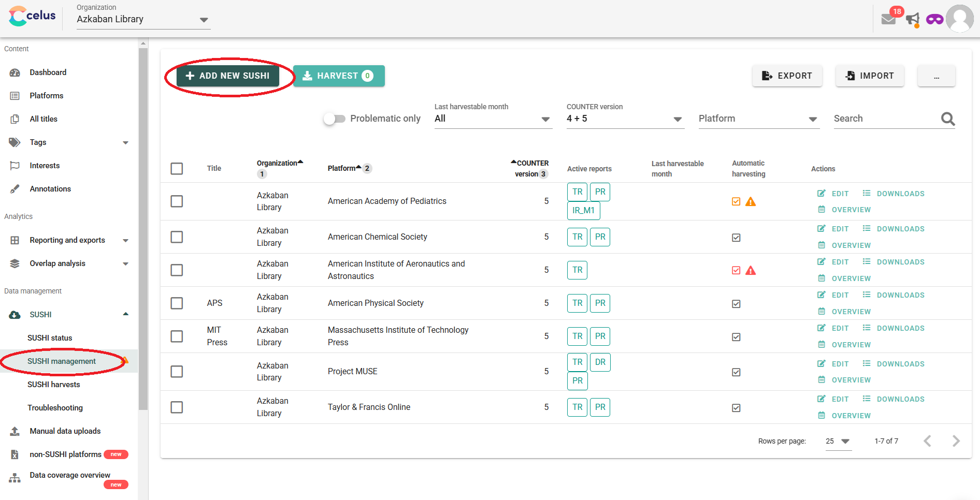
Task: Check Taylor & Francis Online row
Action: click(x=177, y=407)
